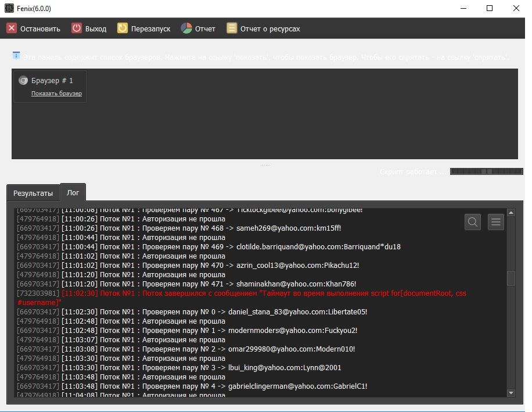Open Отчет о ресурсах list icon
Image resolution: width=532 pixels, height=412 pixels.
[x=232, y=28]
